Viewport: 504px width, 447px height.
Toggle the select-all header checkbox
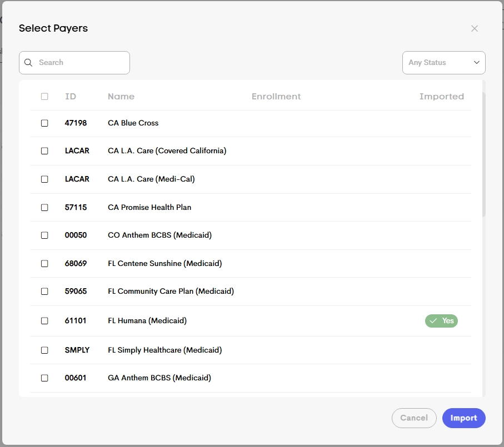tap(44, 96)
